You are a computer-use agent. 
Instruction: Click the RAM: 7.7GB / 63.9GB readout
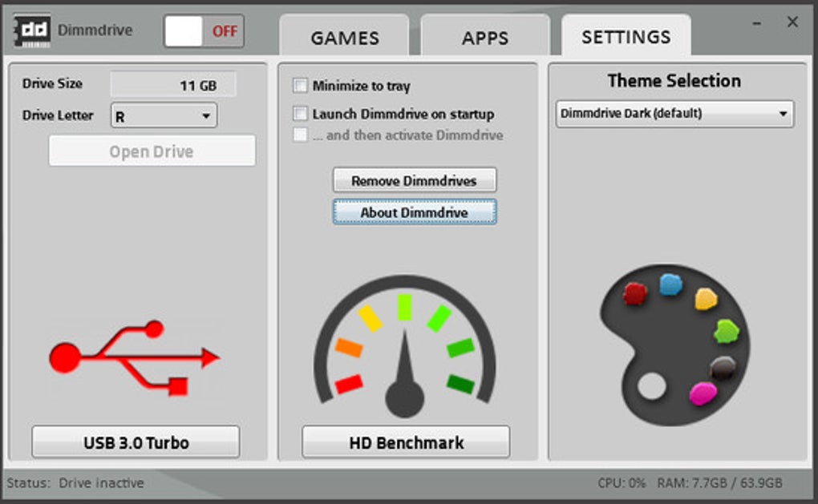pos(719,482)
